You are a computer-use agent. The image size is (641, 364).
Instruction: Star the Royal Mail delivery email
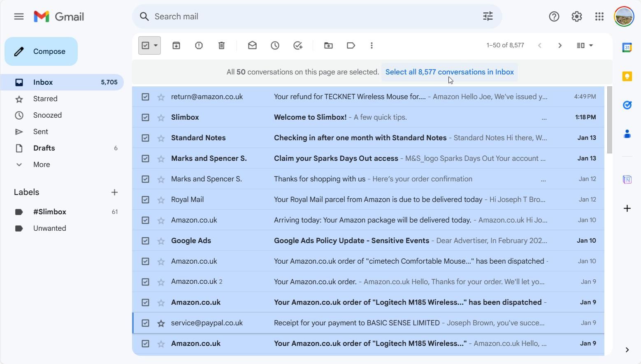pos(160,199)
